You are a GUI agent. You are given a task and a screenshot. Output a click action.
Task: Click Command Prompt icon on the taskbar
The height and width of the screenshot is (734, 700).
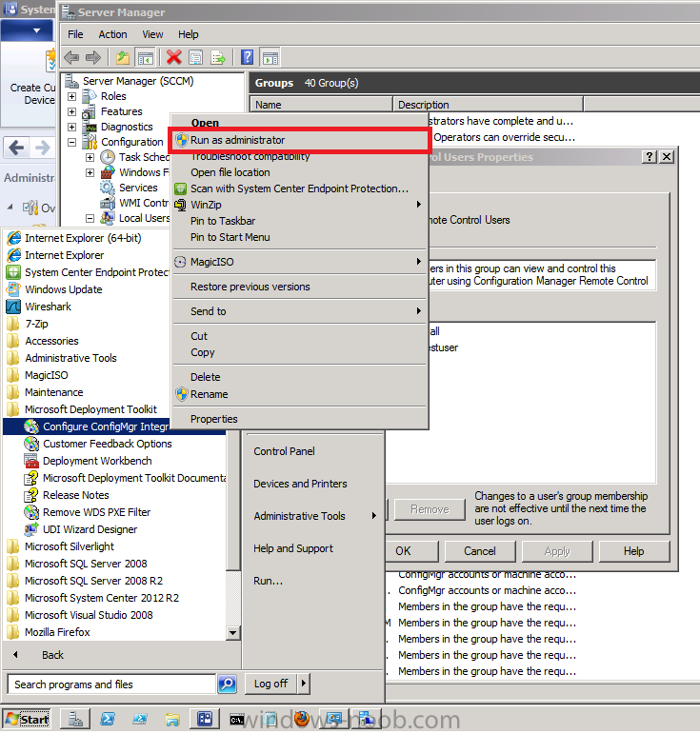(x=237, y=719)
